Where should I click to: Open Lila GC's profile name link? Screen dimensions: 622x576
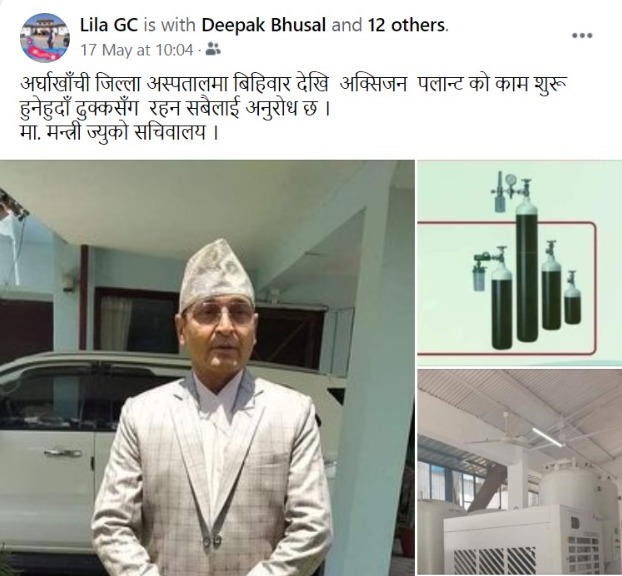[109, 25]
